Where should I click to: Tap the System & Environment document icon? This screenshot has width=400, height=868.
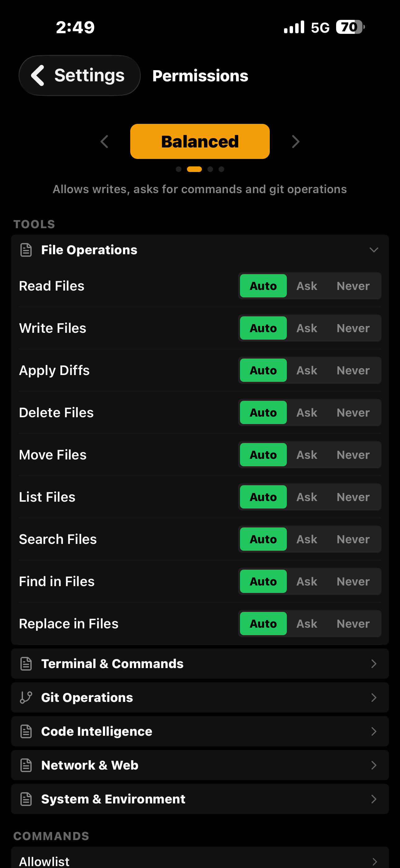coord(26,799)
